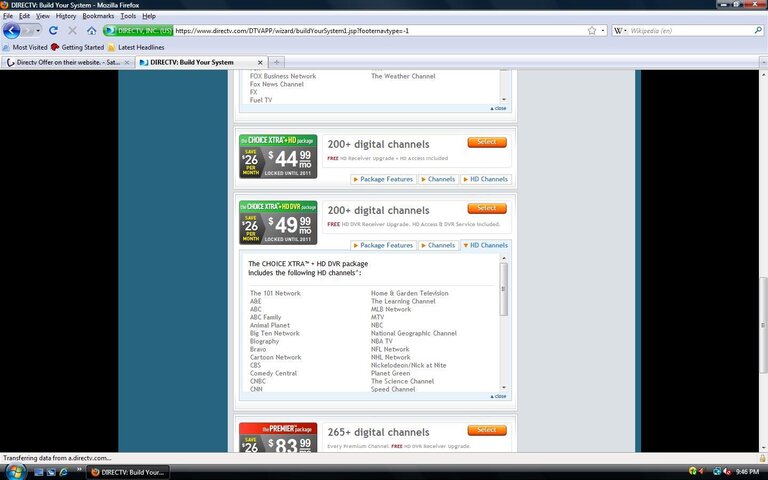768x480 pixels.
Task: Click The Weather Channel in upper list
Action: 403,76
